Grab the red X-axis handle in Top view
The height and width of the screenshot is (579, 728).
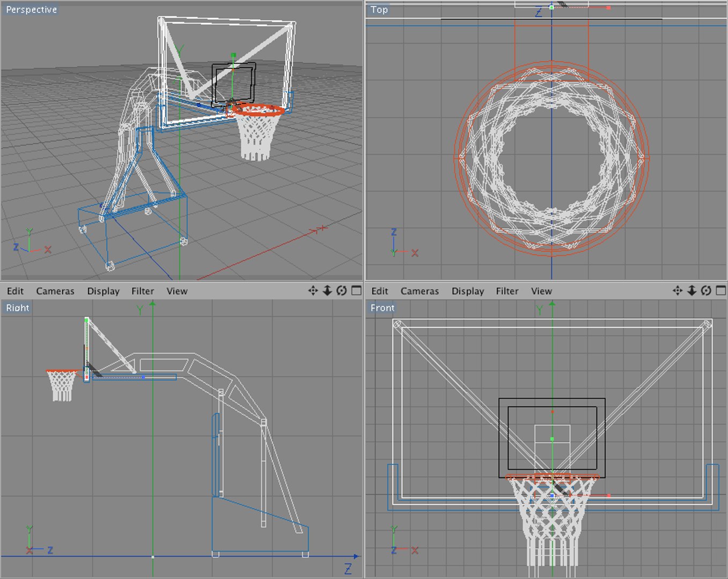tap(608, 8)
